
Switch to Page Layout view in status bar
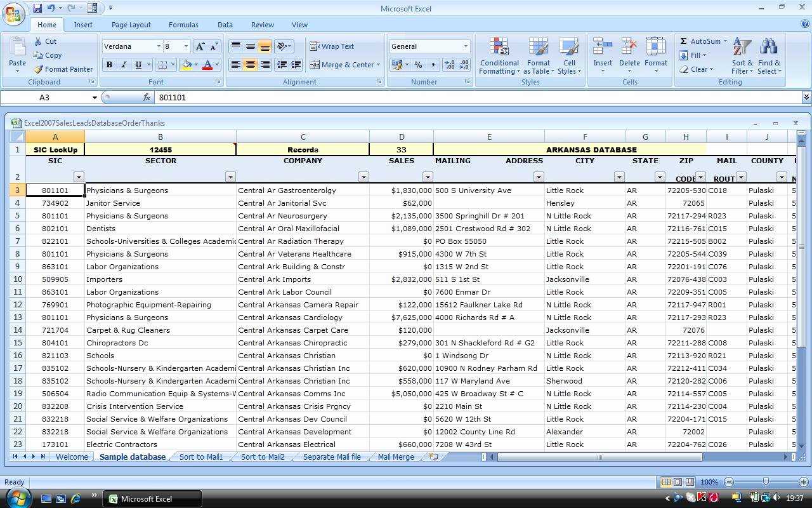pyautogui.click(x=678, y=482)
